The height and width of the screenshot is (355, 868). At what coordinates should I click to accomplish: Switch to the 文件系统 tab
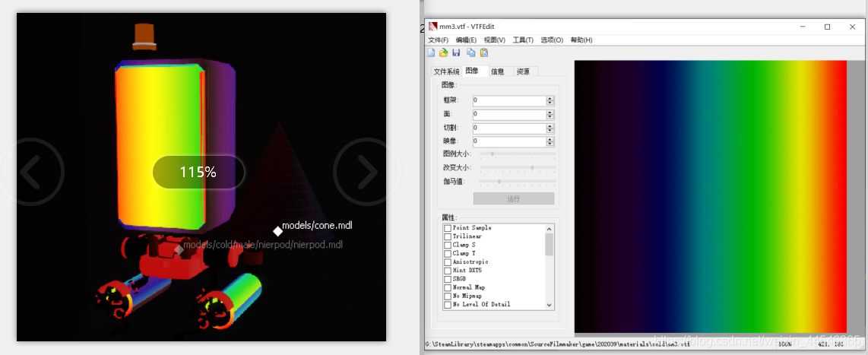[446, 71]
